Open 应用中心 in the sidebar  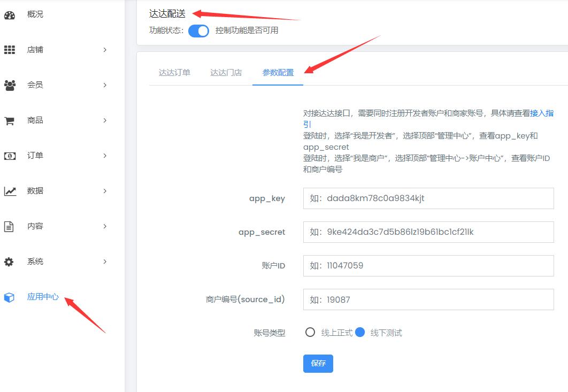click(43, 297)
